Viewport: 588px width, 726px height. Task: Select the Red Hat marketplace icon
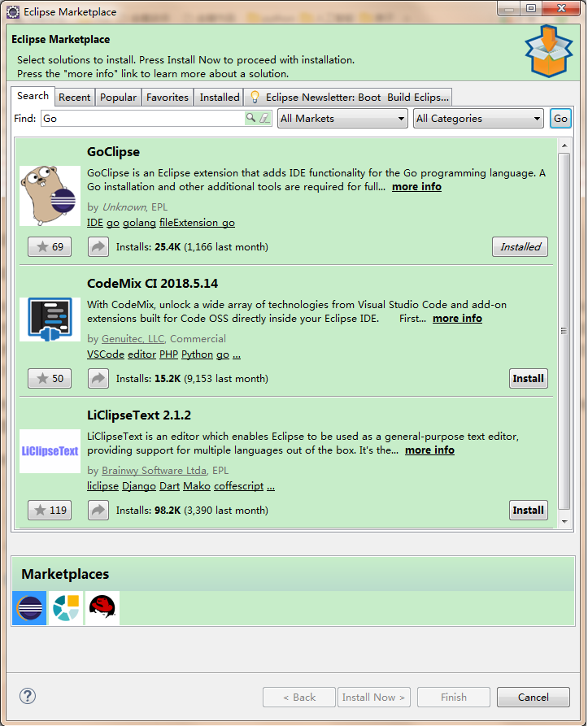pyautogui.click(x=102, y=608)
